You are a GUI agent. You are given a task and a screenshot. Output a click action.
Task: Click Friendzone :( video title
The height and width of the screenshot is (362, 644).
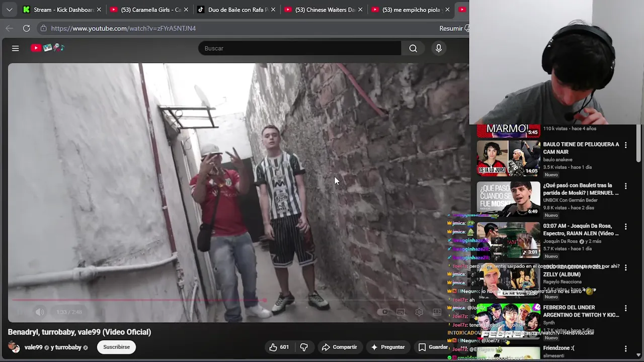click(558, 348)
